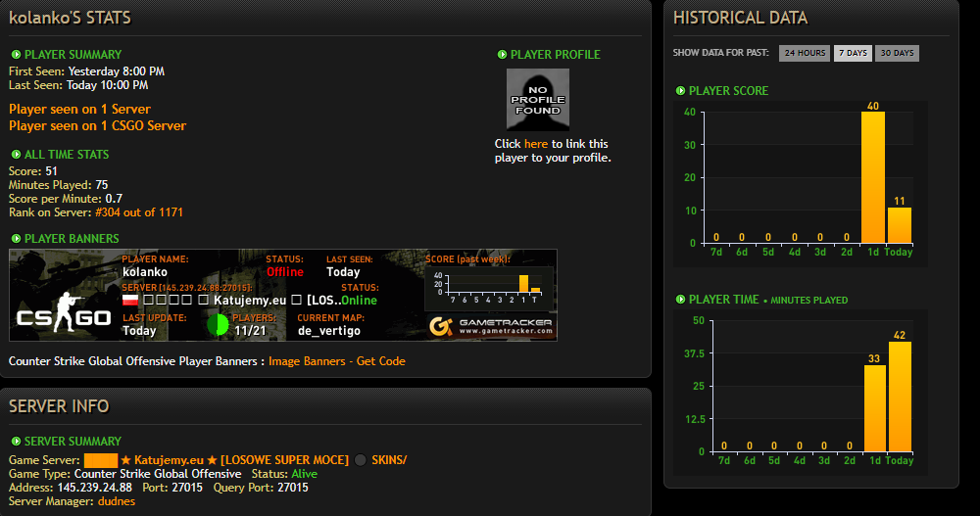
Task: Switch historical data to 30 Days
Action: point(897,53)
